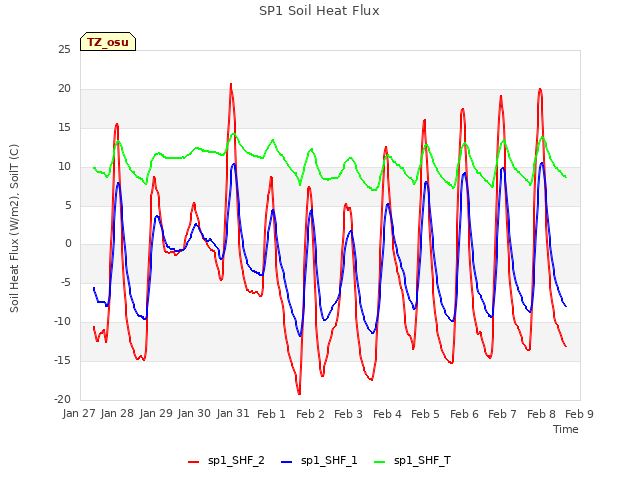640x480 pixels.
Task: Click the y-axis title Soil Heat Flux
Action: [14, 228]
